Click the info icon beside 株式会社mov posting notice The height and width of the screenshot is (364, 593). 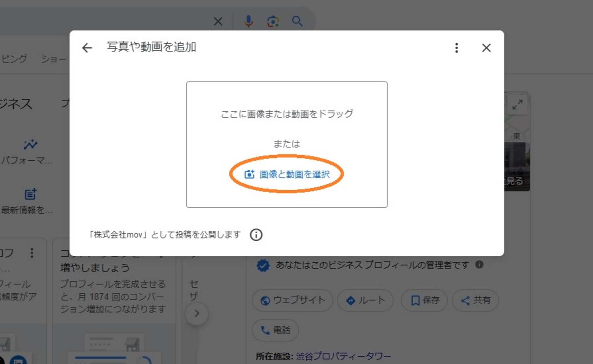256,234
